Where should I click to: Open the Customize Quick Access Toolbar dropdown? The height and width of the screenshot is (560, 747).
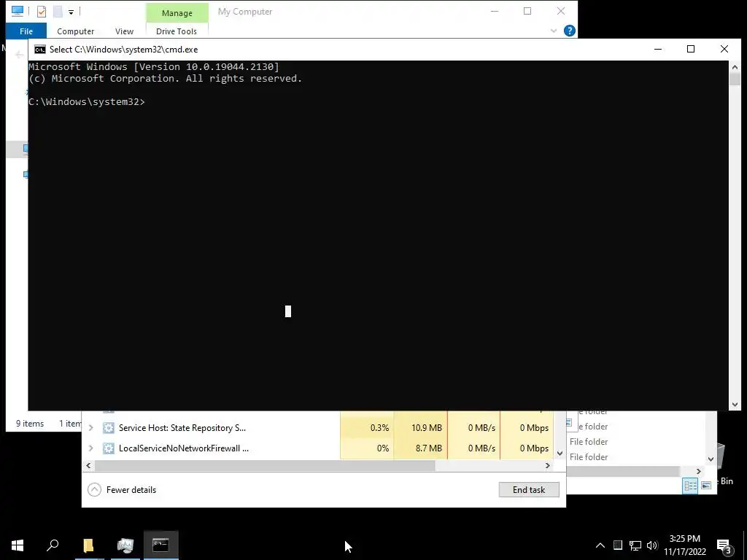click(x=71, y=12)
